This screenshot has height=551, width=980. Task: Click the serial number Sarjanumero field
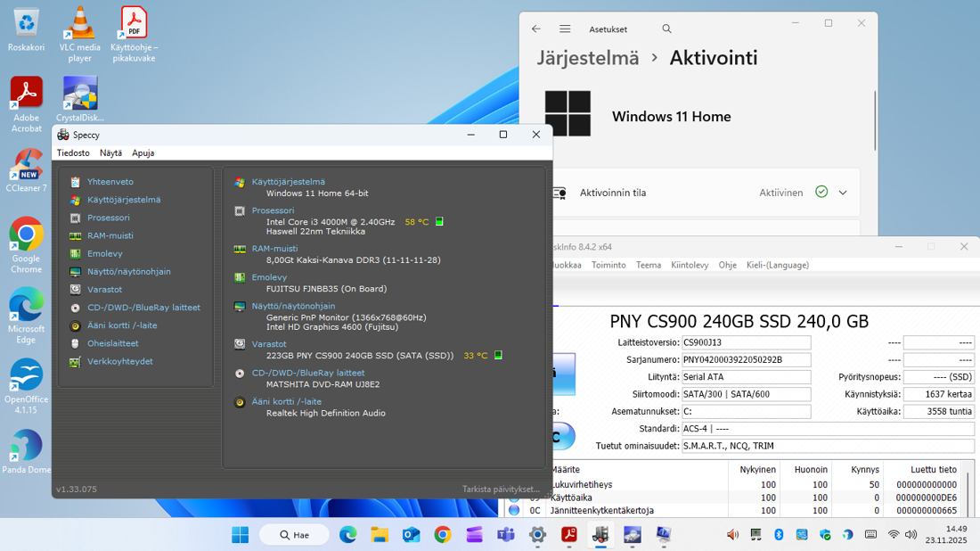(746, 360)
